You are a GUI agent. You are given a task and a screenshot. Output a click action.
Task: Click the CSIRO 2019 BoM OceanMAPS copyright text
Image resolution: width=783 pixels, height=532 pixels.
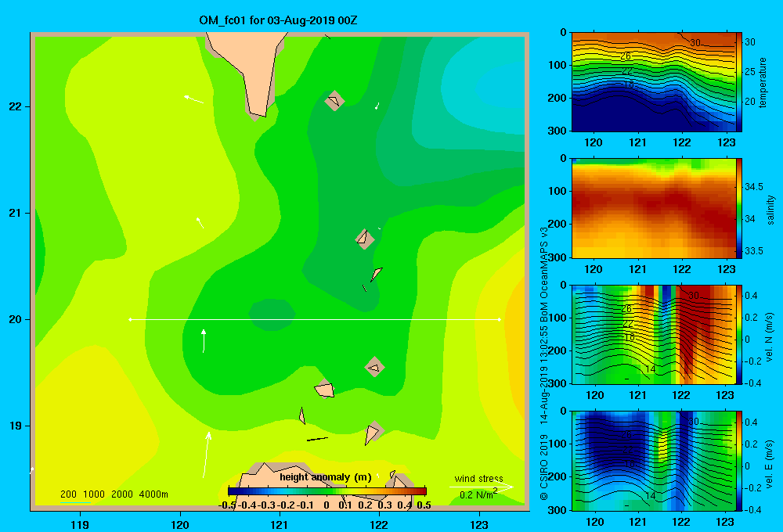click(544, 364)
